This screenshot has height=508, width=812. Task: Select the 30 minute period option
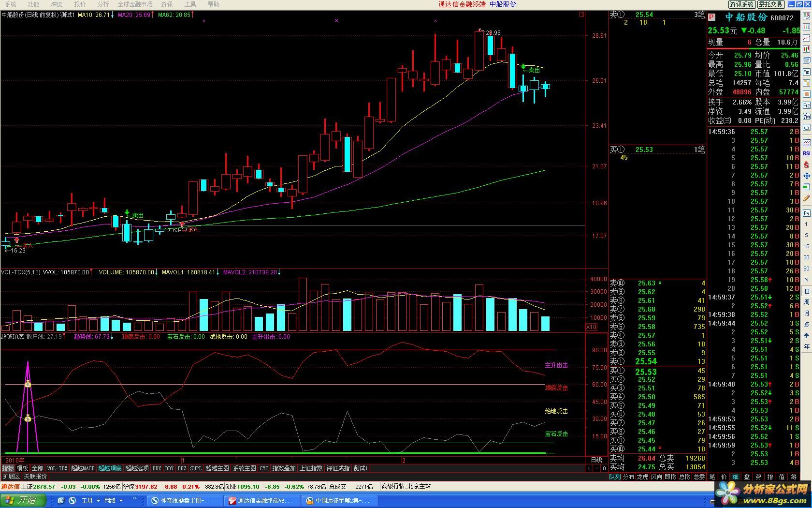807,257
